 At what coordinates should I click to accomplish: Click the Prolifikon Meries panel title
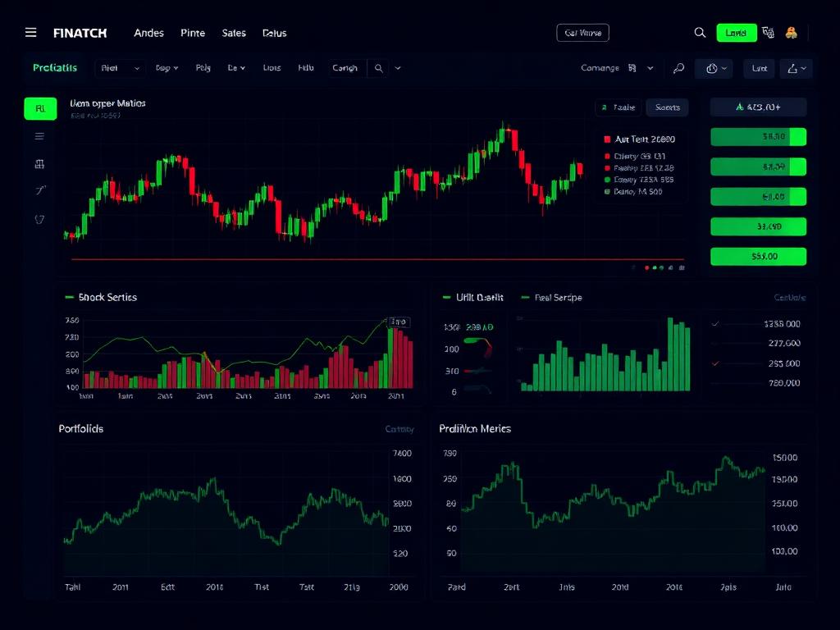tap(475, 428)
